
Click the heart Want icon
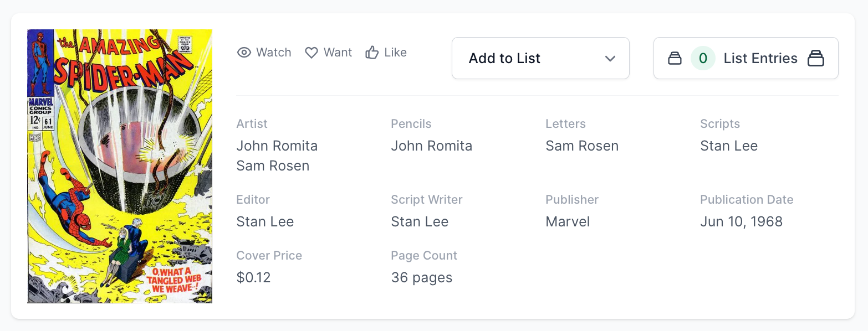[312, 53]
